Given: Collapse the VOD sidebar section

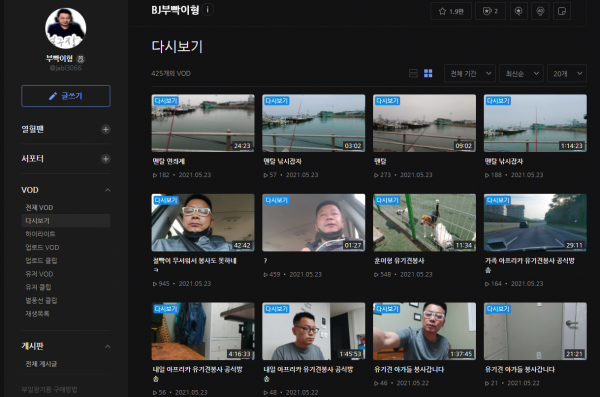Looking at the screenshot, I should [108, 190].
